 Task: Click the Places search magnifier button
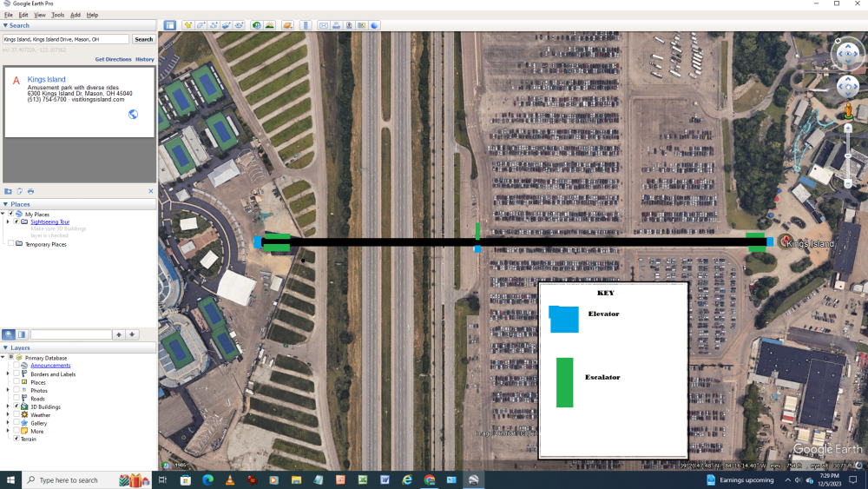click(x=9, y=334)
